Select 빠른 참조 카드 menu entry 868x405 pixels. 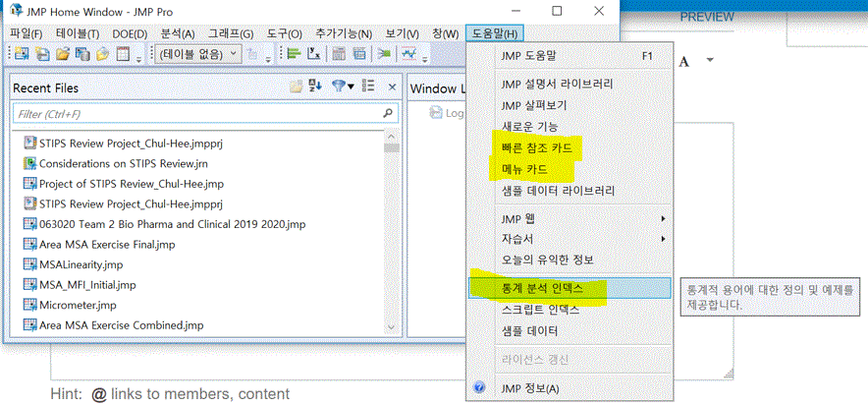point(570,148)
